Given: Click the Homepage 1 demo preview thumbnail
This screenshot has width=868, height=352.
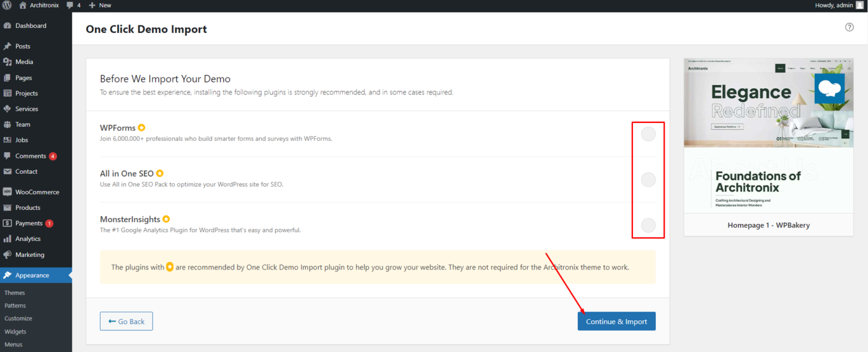Looking at the screenshot, I should [x=769, y=137].
